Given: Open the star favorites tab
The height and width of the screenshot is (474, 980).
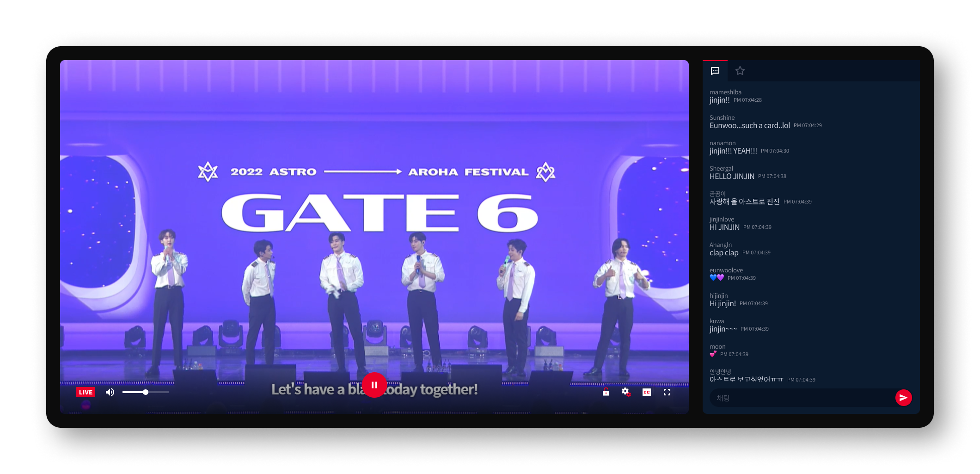Looking at the screenshot, I should [x=740, y=71].
